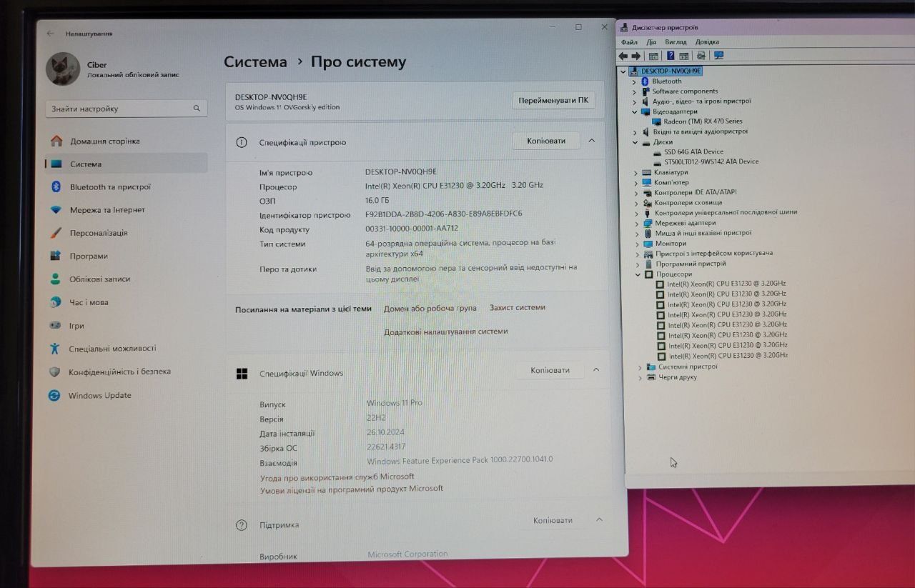Click the Home icon next to Домашня сторінка
The image size is (915, 588).
[x=56, y=141]
